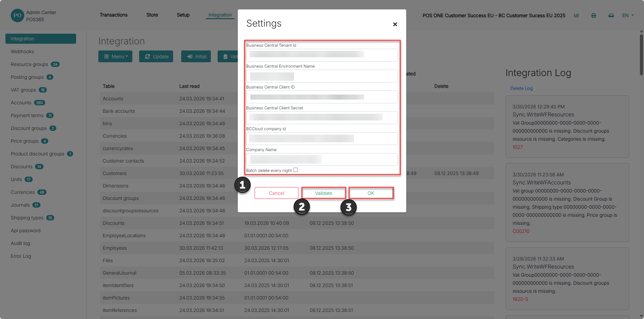Open Accounts in the sidebar
Image resolution: width=644 pixels, height=319 pixels.
[x=21, y=103]
